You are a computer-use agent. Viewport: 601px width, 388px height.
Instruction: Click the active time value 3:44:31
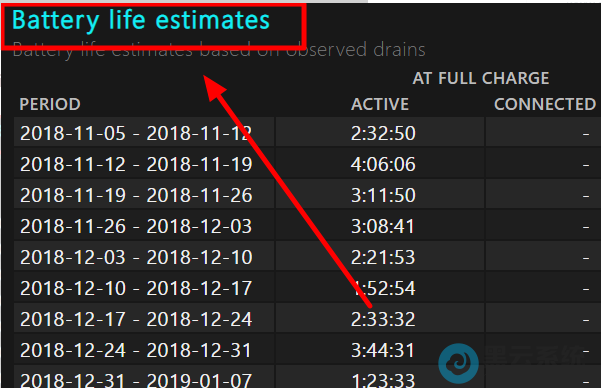(383, 350)
